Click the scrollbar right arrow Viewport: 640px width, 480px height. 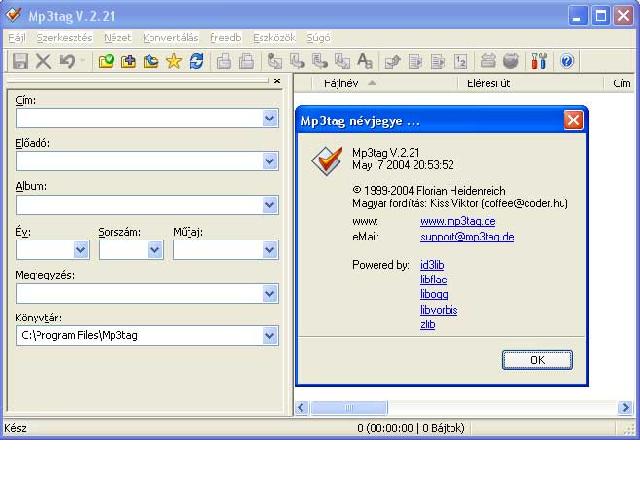click(x=625, y=407)
